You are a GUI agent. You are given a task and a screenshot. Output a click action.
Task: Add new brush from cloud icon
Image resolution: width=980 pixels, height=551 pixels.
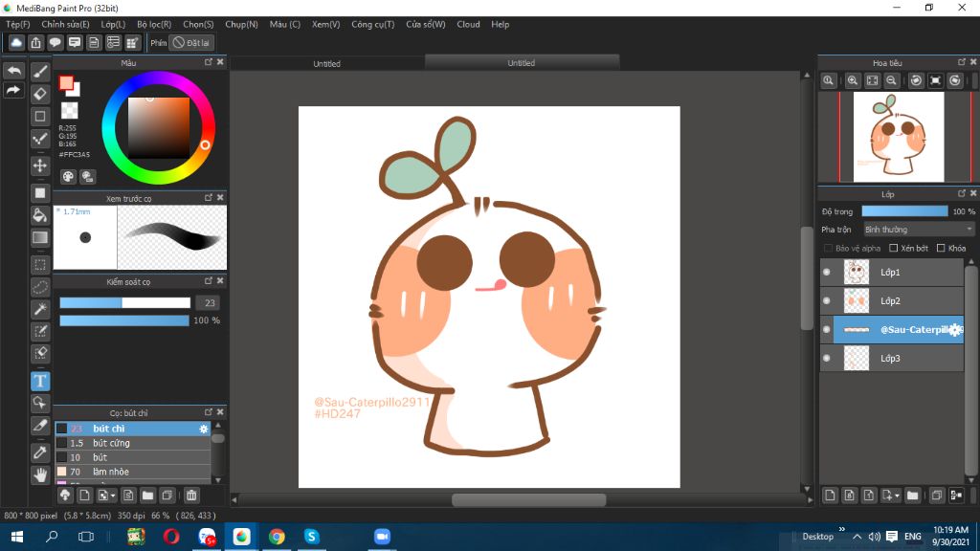tap(65, 496)
